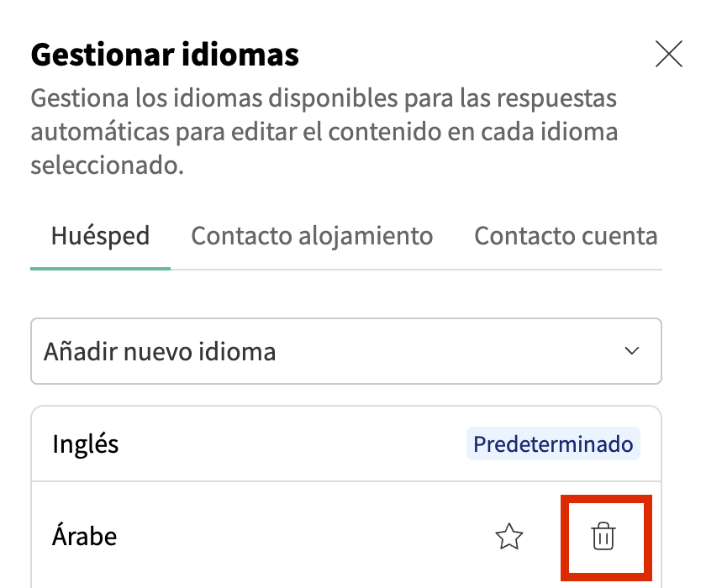Select the Árabe language label
The width and height of the screenshot is (706, 588).
click(x=84, y=536)
